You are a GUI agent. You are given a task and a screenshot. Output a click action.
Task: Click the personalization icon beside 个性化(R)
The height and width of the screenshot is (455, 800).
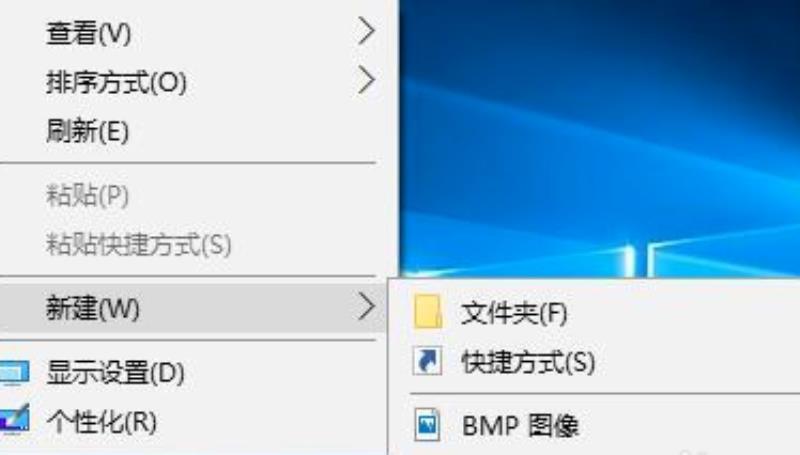coord(14,419)
